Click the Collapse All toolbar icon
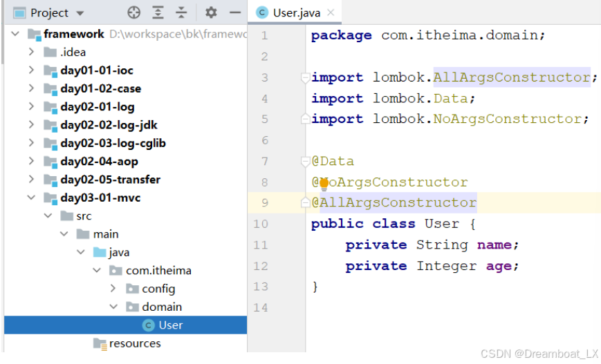This screenshot has height=364, width=601. coord(181,12)
